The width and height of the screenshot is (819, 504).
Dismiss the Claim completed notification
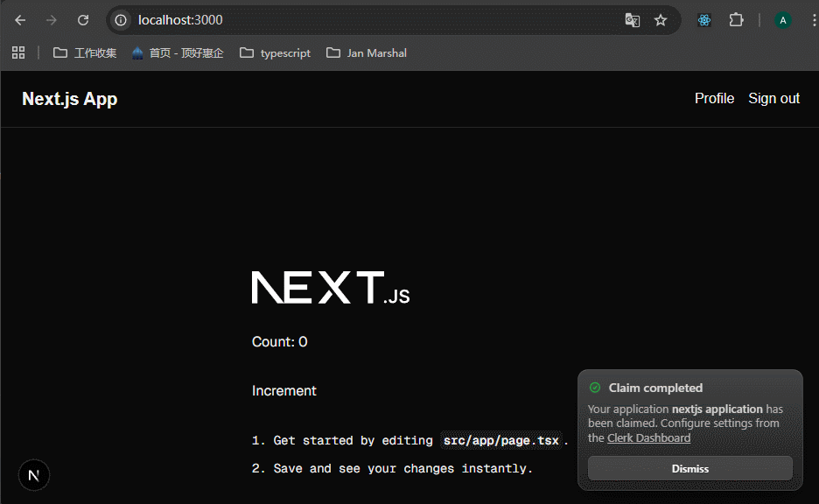pos(689,468)
